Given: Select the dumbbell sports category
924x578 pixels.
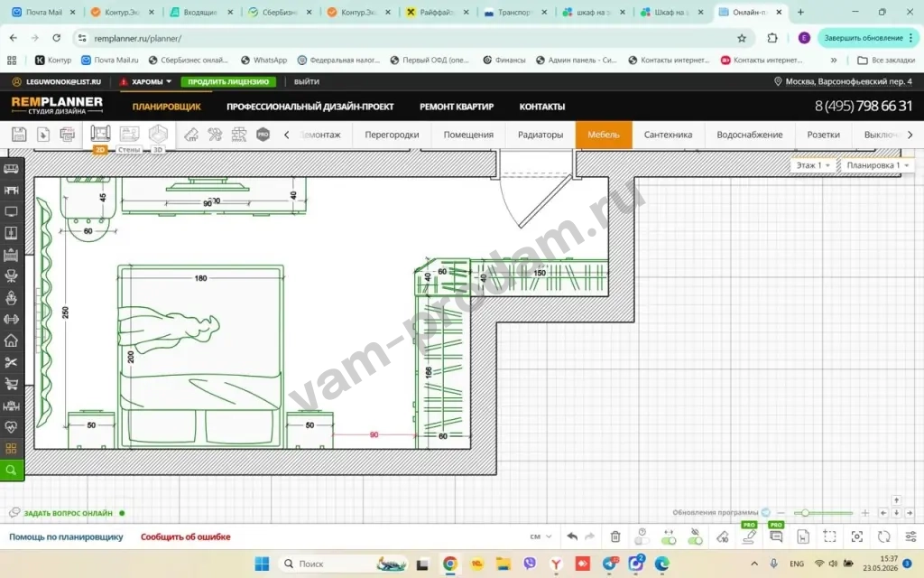Looking at the screenshot, I should click(11, 319).
